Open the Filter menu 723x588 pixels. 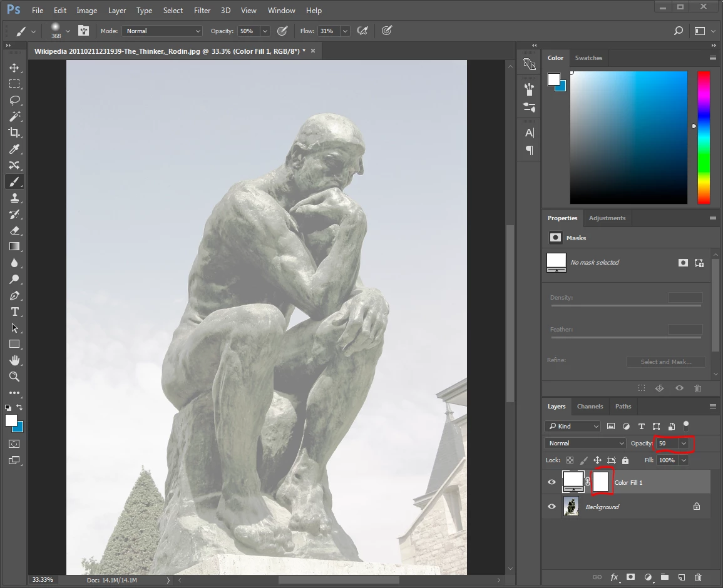click(x=202, y=10)
